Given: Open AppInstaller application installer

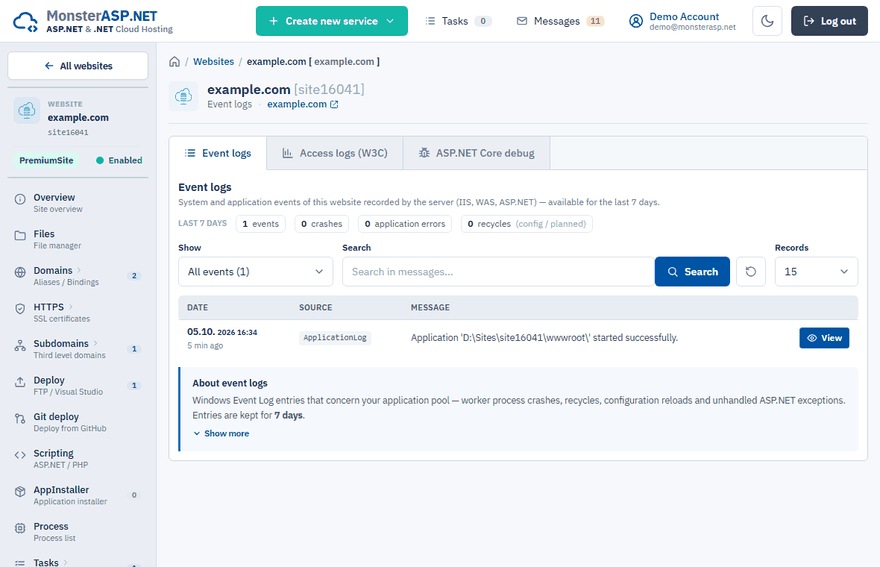Looking at the screenshot, I should tap(78, 495).
